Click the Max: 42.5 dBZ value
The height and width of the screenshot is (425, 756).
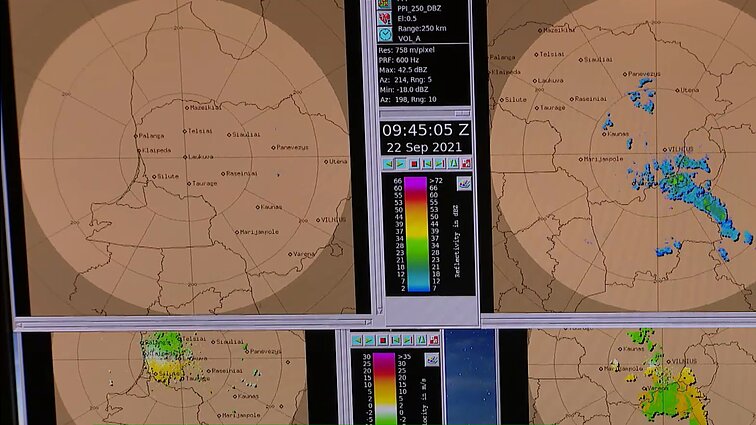(403, 70)
